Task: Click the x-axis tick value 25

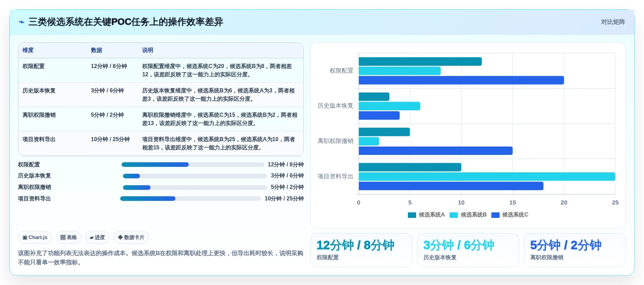Action: click(x=615, y=203)
